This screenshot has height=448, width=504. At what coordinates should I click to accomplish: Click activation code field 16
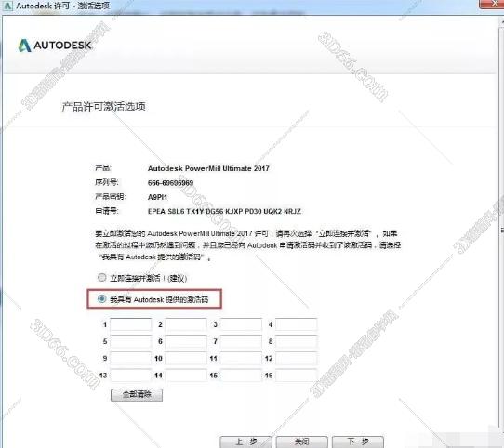(x=297, y=376)
